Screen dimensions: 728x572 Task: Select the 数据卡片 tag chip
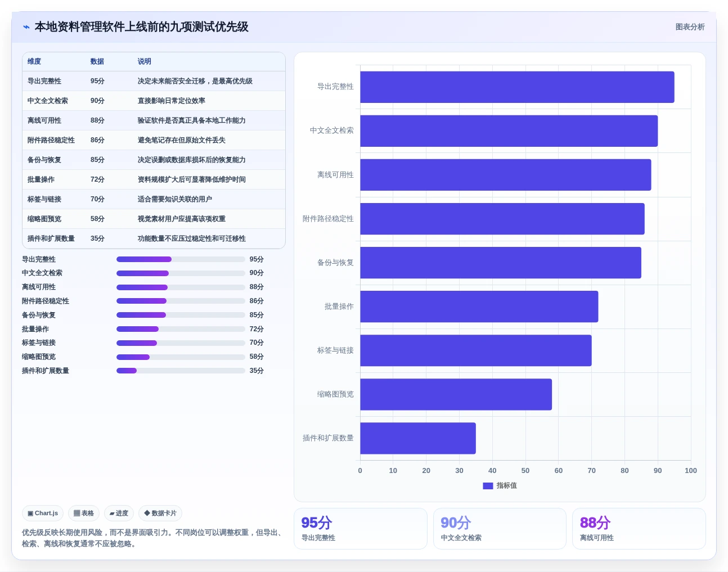pyautogui.click(x=160, y=514)
